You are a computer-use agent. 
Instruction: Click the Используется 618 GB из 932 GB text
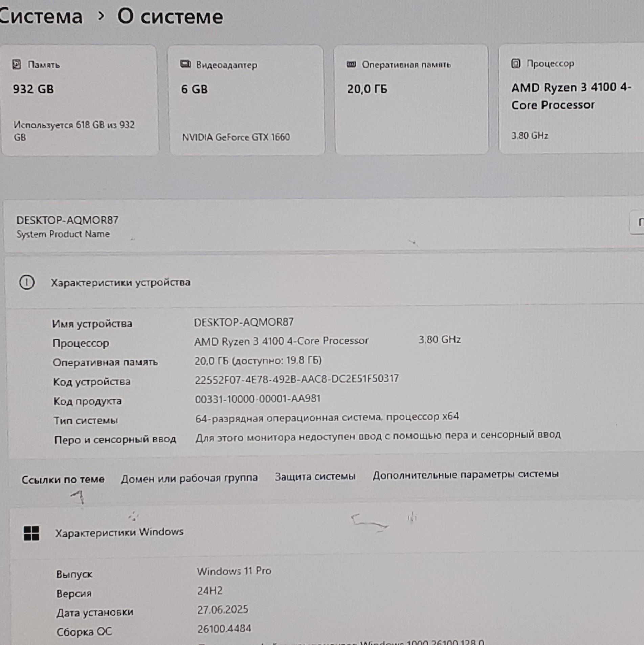[x=74, y=131]
